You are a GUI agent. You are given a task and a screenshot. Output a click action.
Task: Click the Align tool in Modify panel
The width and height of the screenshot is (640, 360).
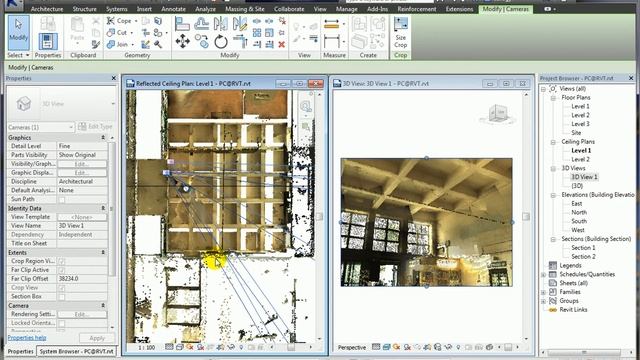[x=182, y=24]
